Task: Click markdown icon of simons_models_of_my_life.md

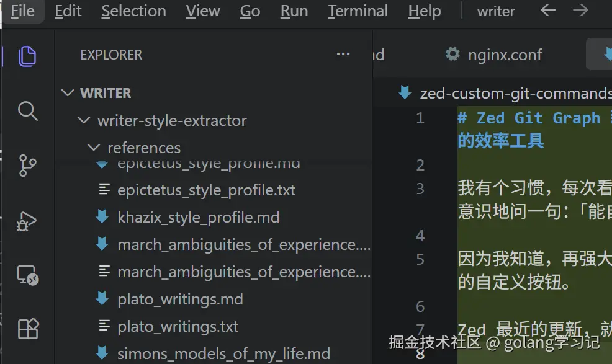Action: [x=102, y=353]
